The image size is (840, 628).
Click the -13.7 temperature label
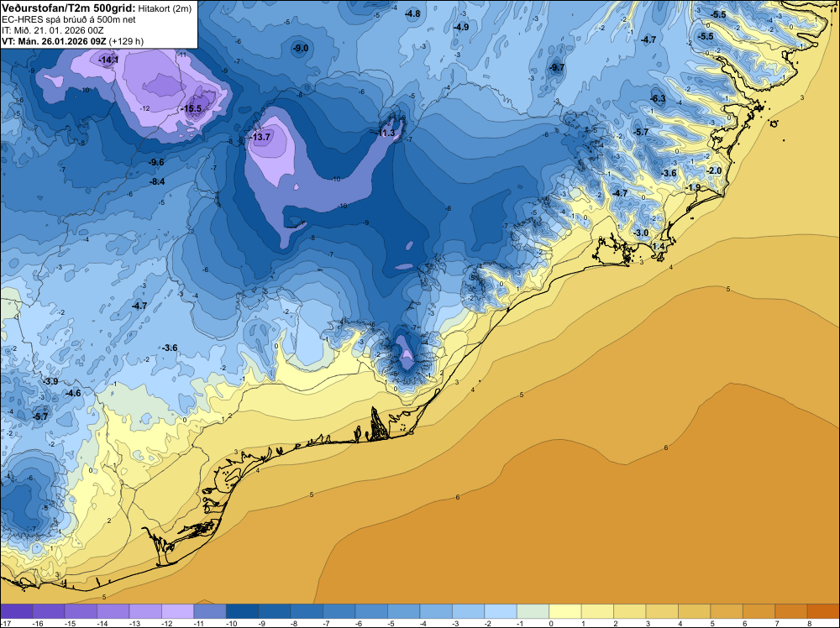pyautogui.click(x=260, y=137)
